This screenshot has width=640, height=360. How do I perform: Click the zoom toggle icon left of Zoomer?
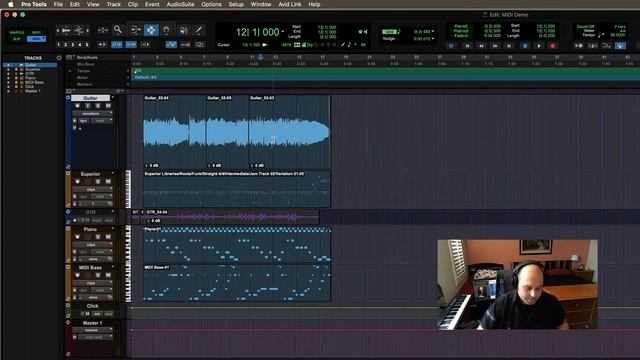click(102, 30)
